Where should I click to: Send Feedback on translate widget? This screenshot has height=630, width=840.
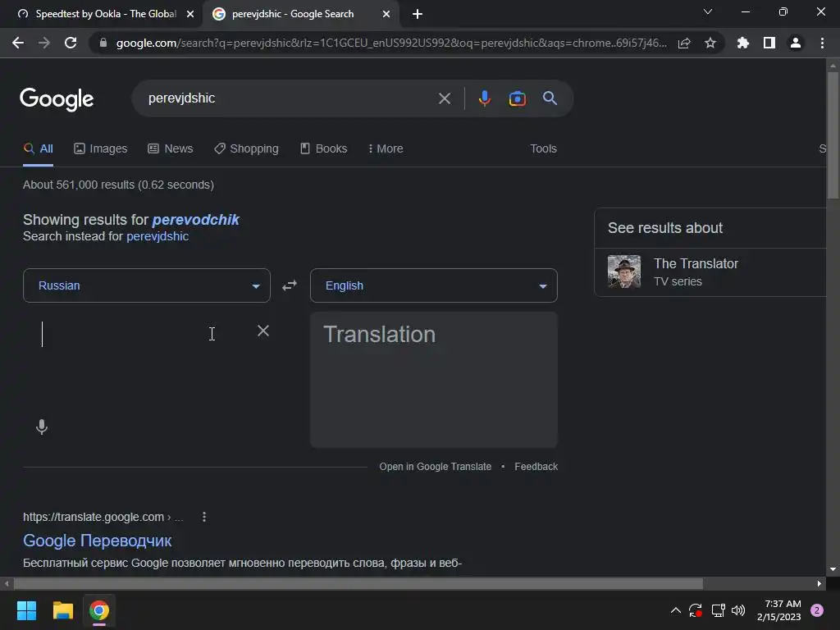point(536,467)
